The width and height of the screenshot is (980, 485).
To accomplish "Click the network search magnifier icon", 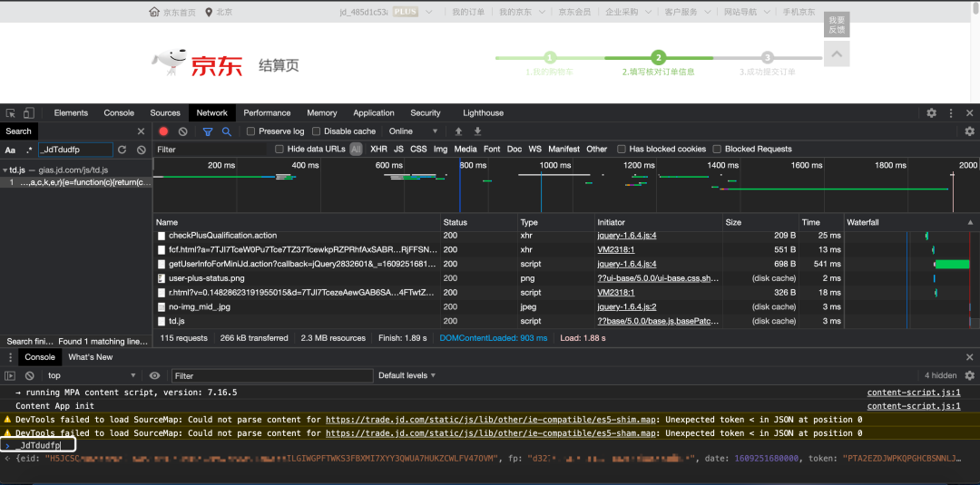I will coord(227,131).
